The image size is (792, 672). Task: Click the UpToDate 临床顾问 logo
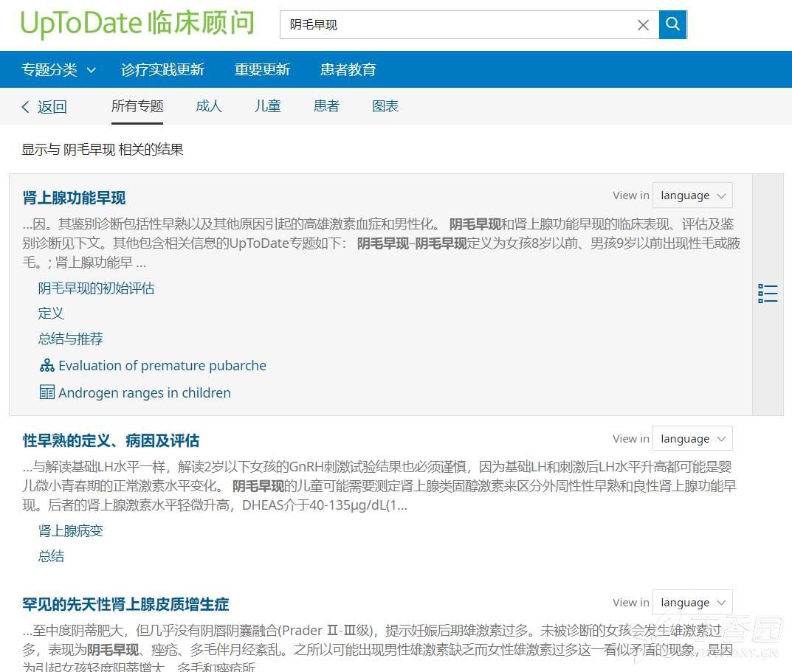(137, 24)
